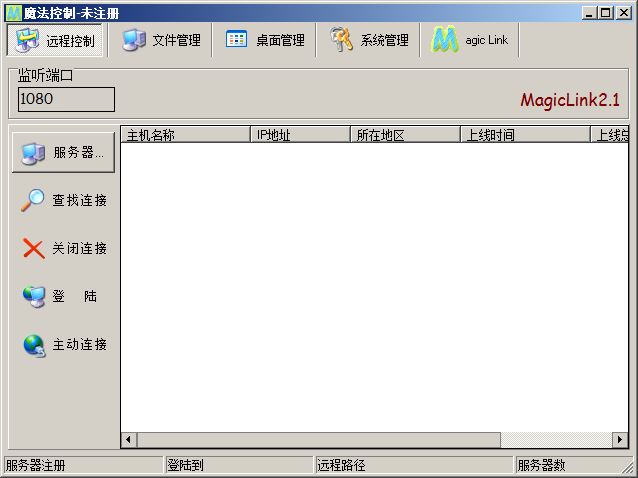Sort by IP地址 column header
The width and height of the screenshot is (638, 478).
[x=300, y=135]
